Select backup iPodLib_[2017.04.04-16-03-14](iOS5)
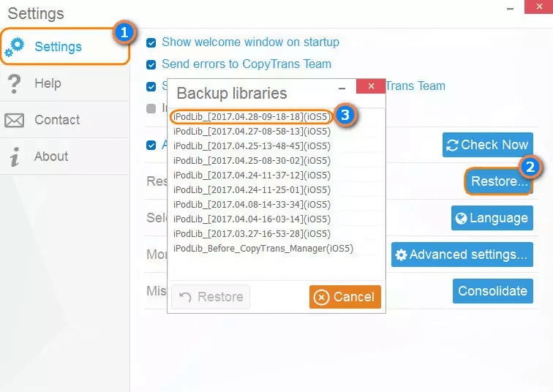This screenshot has width=553, height=392. pos(252,219)
